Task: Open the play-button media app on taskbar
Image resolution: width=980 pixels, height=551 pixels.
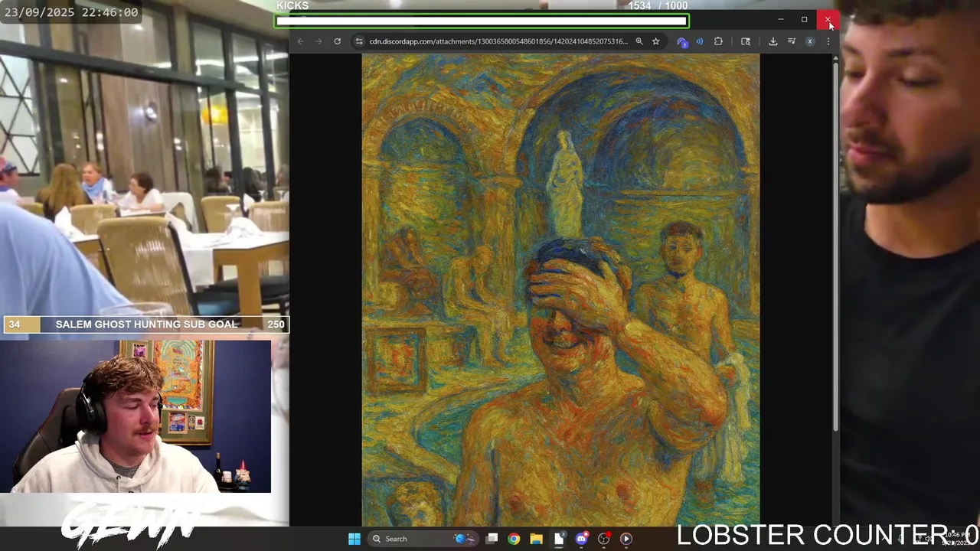Action: pos(626,539)
